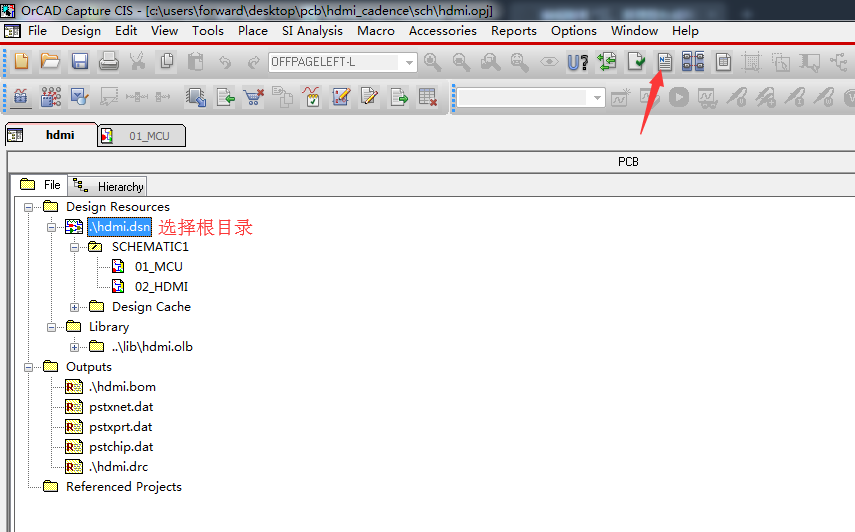855x532 pixels.
Task: Click the document with green right arrow icon
Action: [399, 98]
